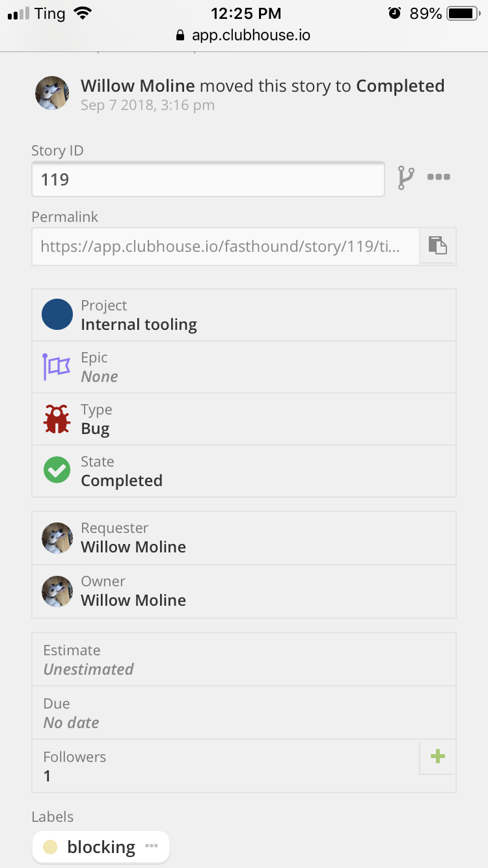Select the red Bug type icon
Screen dimensions: 488x868
[56, 418]
